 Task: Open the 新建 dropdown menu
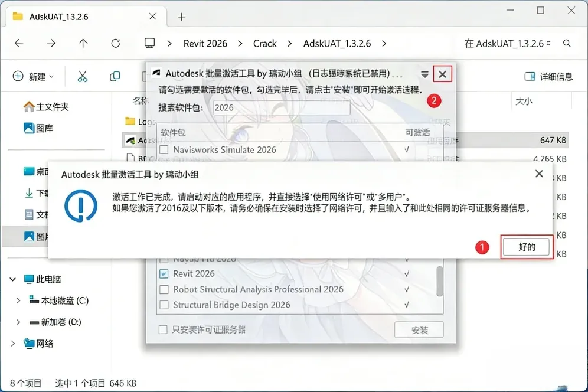33,77
